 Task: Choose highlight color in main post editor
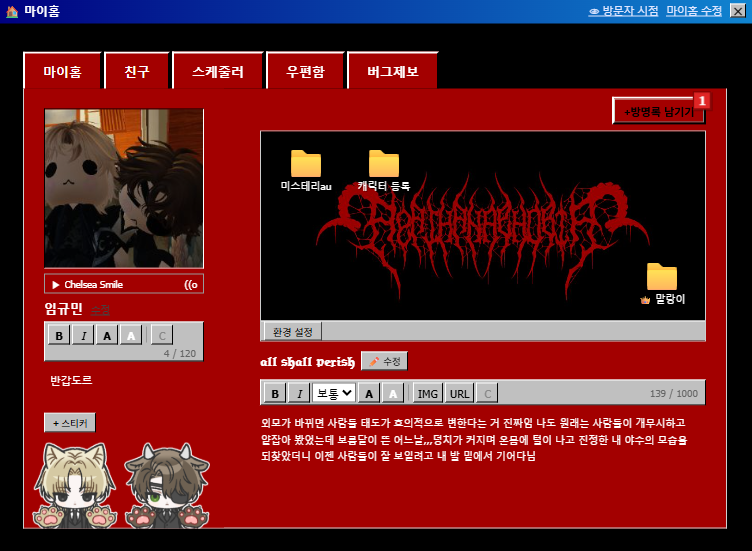pos(393,393)
